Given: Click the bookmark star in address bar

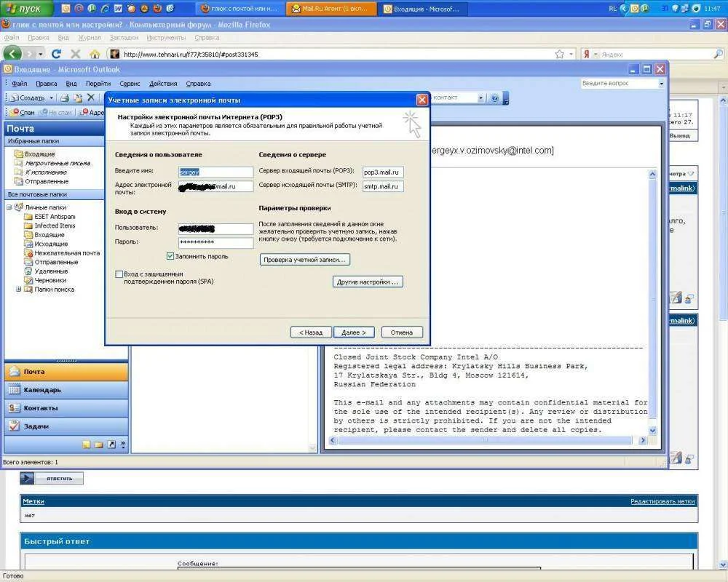Looking at the screenshot, I should pos(559,54).
